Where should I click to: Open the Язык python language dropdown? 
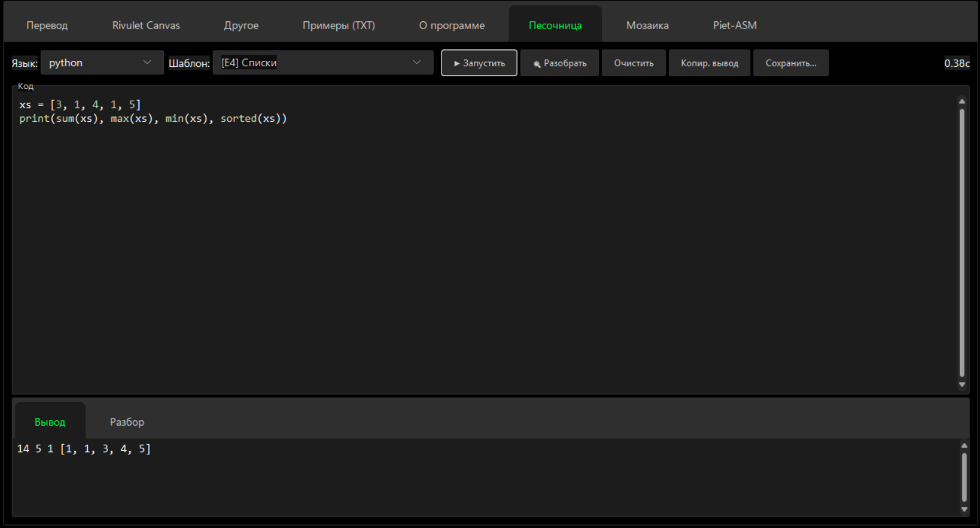(x=102, y=63)
